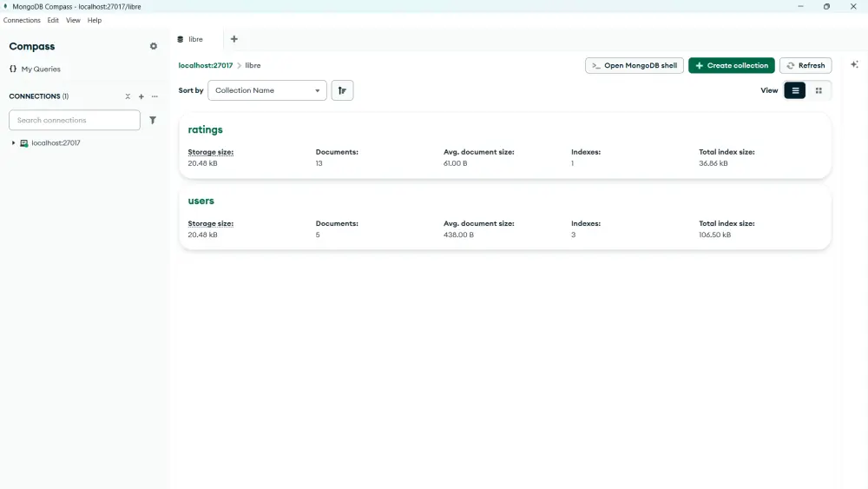Click the 438.00 B document size value
Image resolution: width=868 pixels, height=489 pixels.
point(458,235)
